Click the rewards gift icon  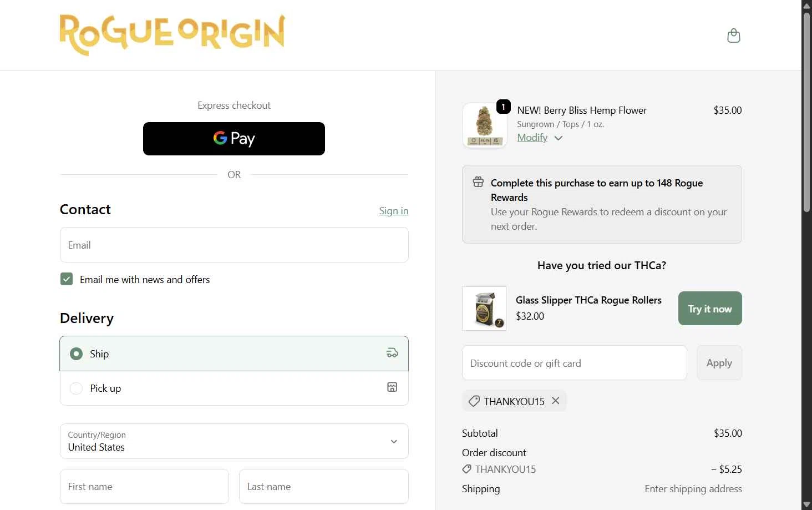click(x=478, y=182)
